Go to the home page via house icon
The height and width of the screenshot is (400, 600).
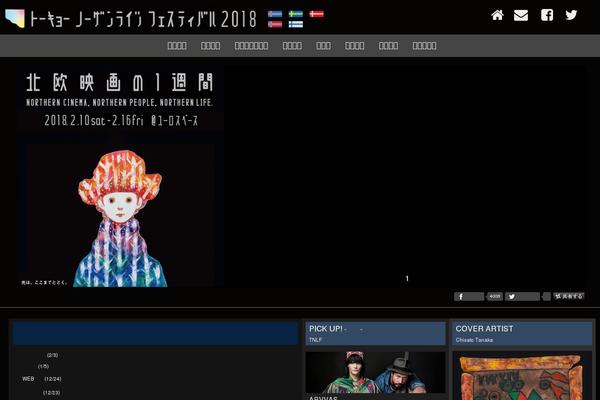(x=497, y=15)
